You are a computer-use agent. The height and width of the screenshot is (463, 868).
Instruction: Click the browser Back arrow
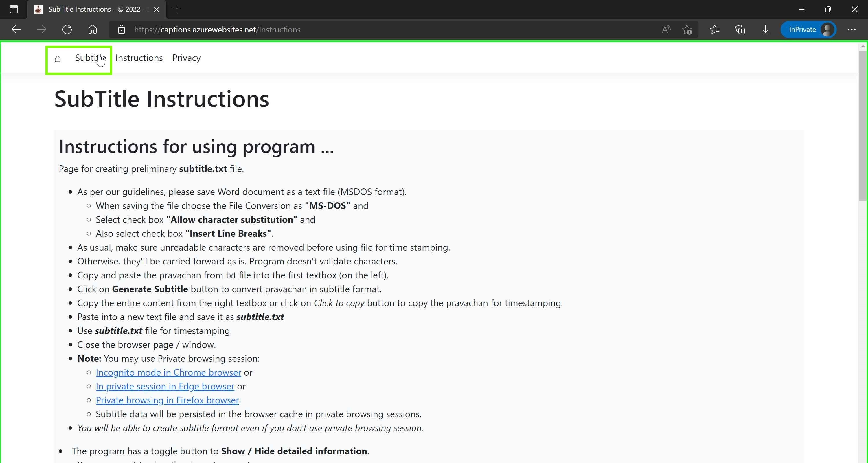coord(16,30)
